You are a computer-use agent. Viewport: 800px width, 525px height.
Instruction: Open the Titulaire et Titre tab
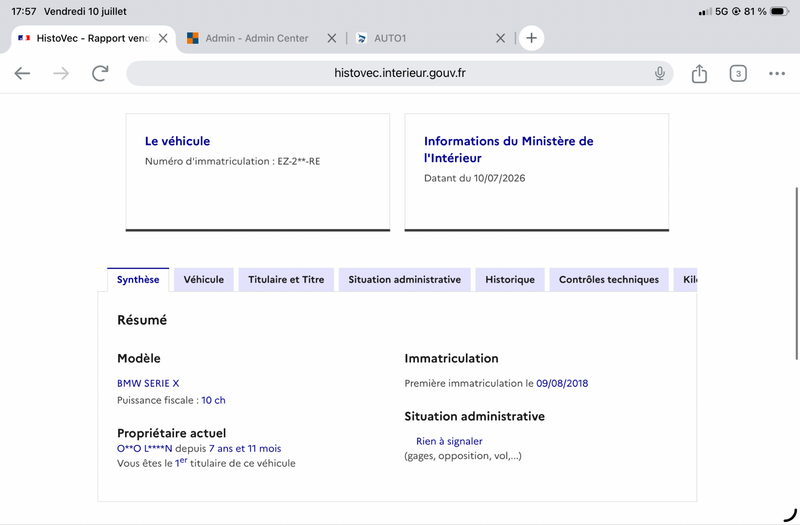pos(286,280)
